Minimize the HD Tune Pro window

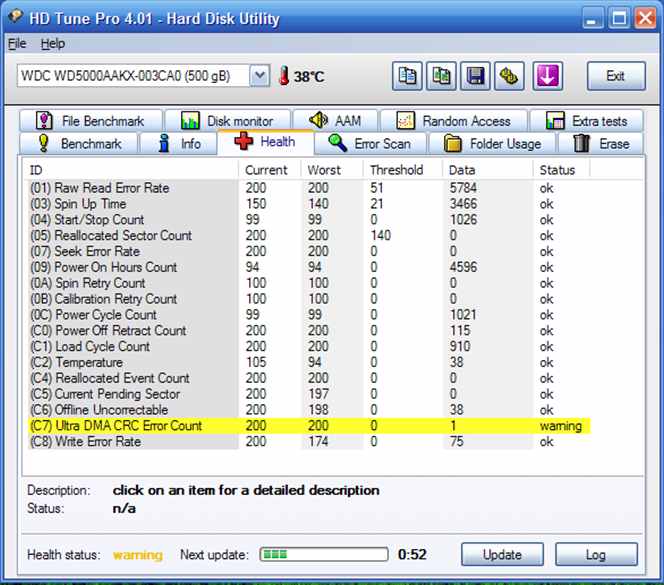click(x=592, y=19)
